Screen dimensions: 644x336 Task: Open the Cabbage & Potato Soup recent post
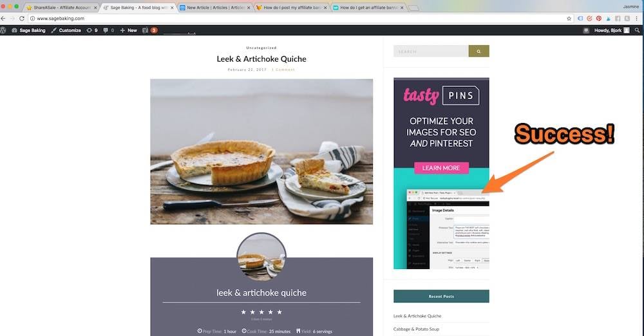(416, 329)
